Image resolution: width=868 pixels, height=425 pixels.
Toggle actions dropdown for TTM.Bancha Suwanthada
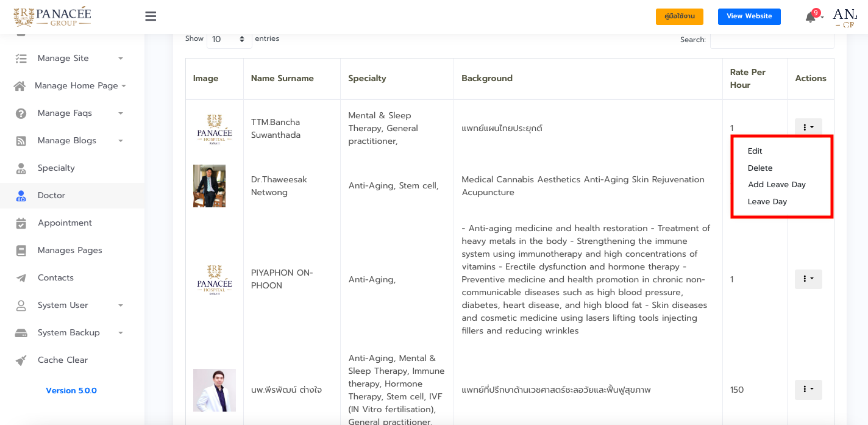pos(808,127)
